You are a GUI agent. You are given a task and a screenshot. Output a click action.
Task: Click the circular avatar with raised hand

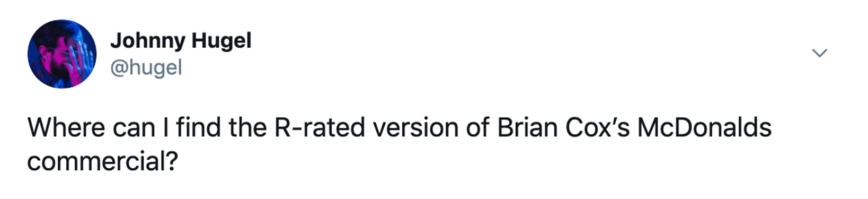tap(62, 54)
